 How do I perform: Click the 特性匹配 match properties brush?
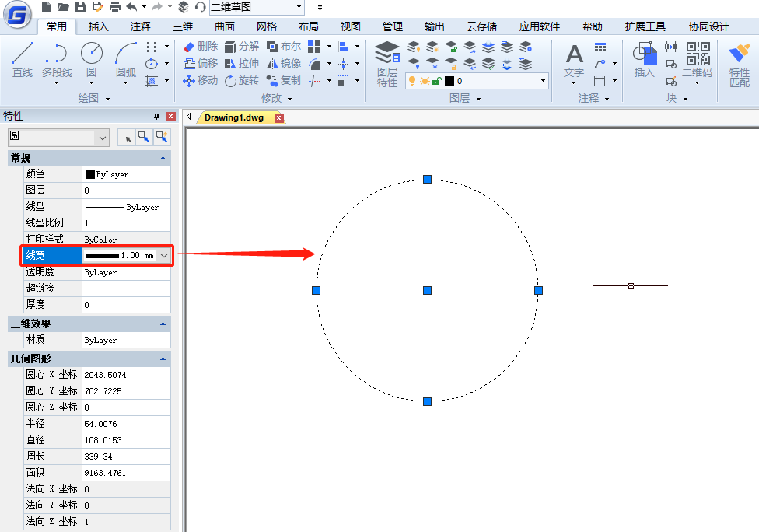pos(740,64)
